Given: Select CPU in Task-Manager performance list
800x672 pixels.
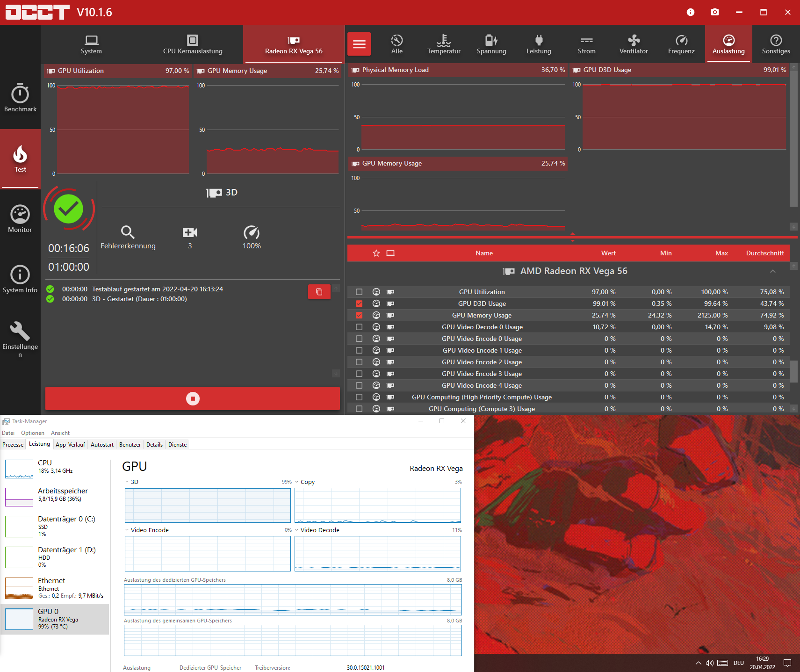Looking at the screenshot, I should point(55,468).
